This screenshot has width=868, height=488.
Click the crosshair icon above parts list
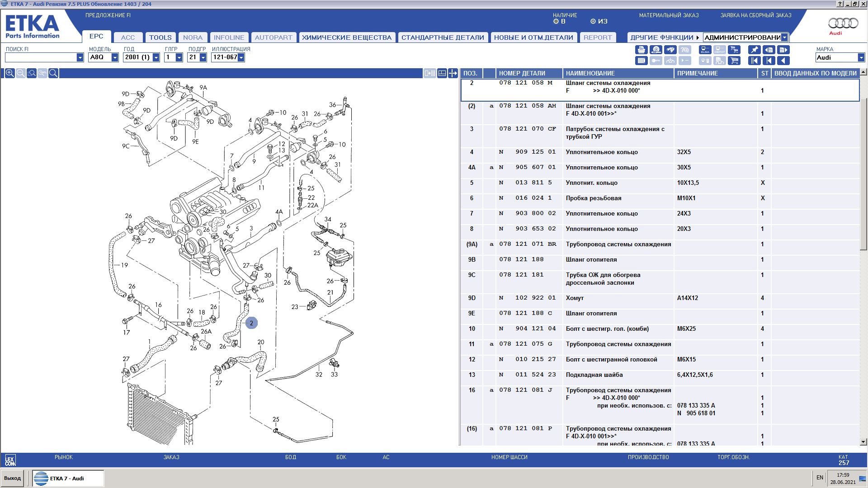[453, 73]
